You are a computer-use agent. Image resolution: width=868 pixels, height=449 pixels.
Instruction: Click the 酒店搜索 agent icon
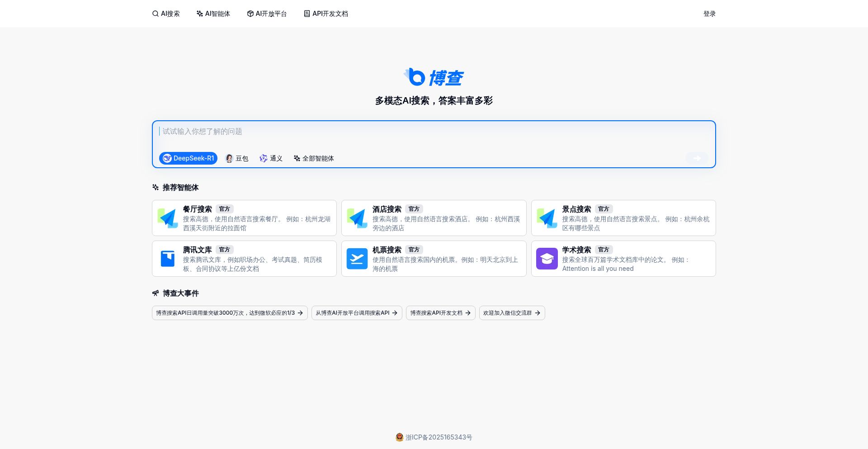click(x=357, y=218)
